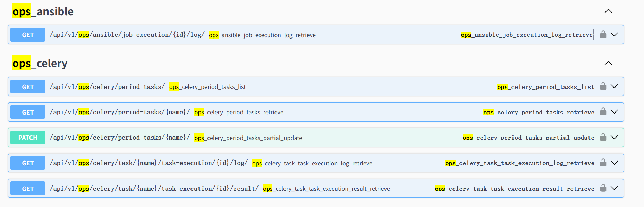Collapse the ops_ansible section
644x207 pixels.
(x=608, y=11)
